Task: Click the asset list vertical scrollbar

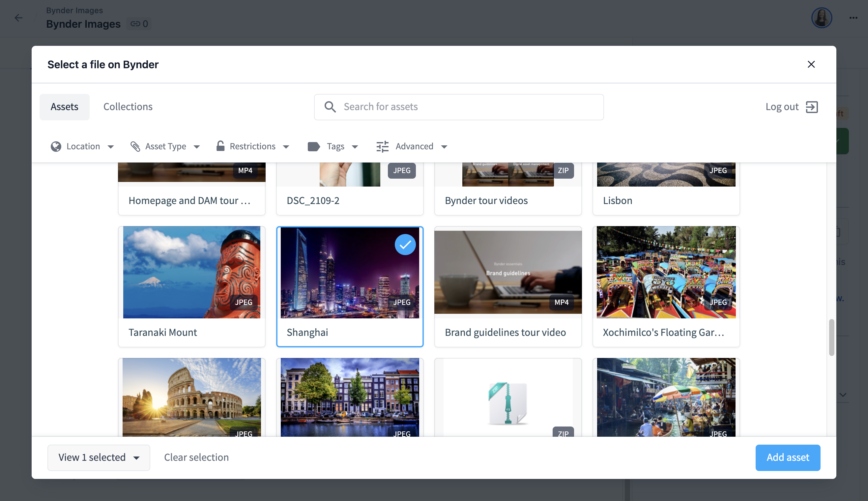Action: click(831, 338)
